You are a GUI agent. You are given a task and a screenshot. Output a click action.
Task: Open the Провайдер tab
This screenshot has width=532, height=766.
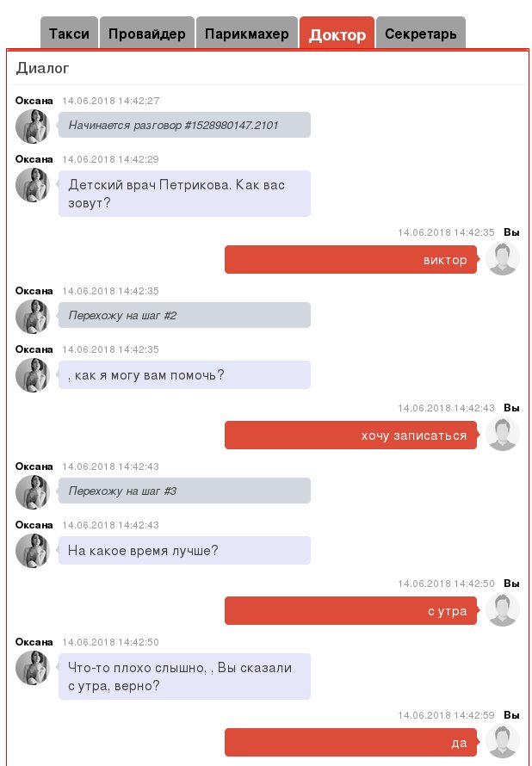(x=147, y=33)
